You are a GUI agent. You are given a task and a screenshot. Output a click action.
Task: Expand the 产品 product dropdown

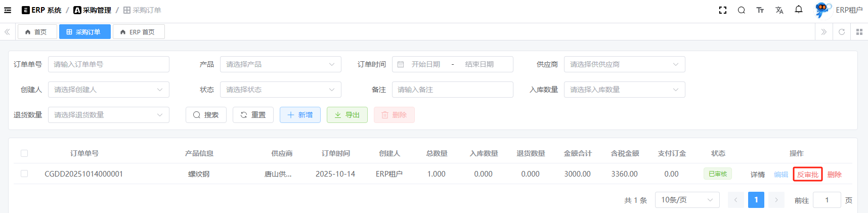(x=280, y=64)
